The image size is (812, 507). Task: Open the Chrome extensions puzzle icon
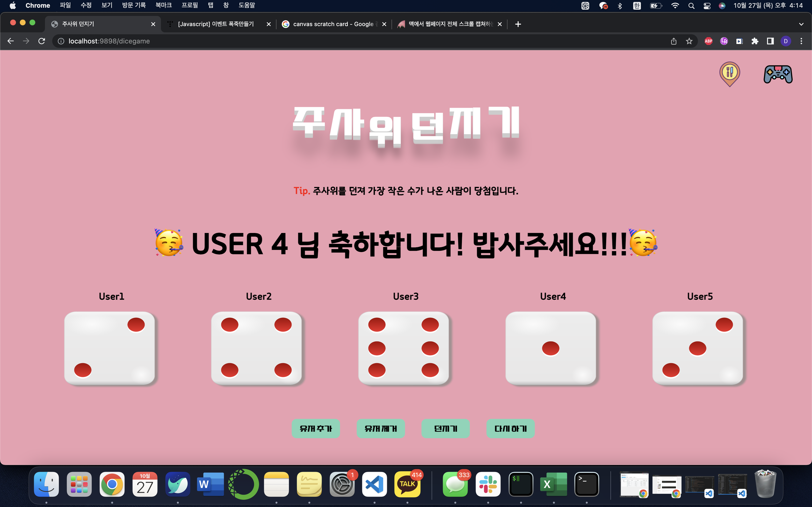point(755,41)
